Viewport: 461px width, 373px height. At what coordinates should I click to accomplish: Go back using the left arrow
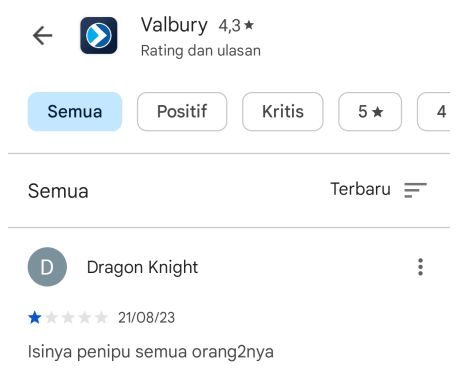tap(42, 35)
